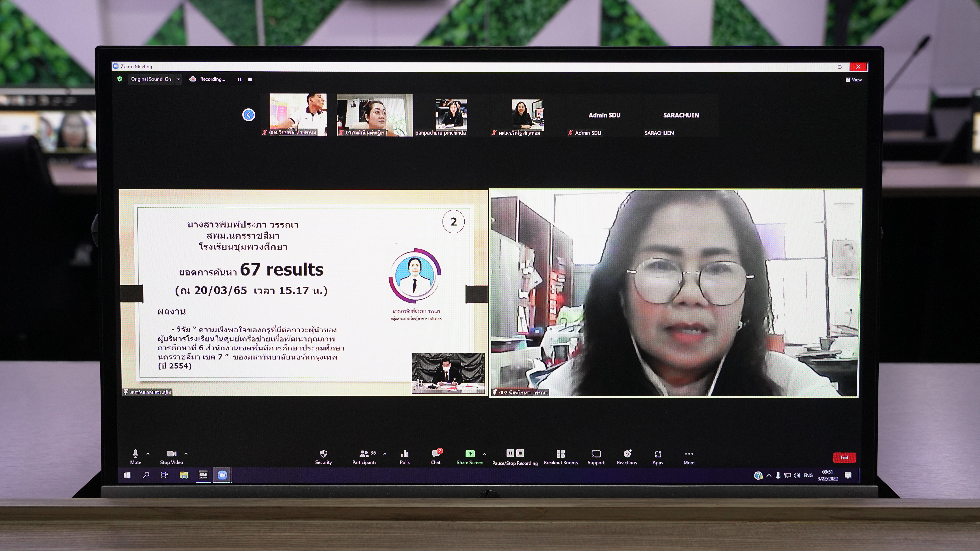This screenshot has width=980, height=551.
Task: Mute the microphone
Action: pos(135,456)
